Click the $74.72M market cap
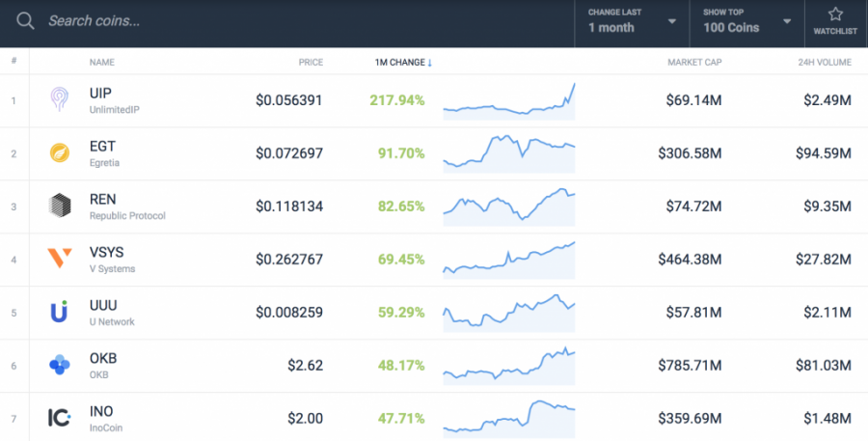The width and height of the screenshot is (868, 441). point(693,207)
